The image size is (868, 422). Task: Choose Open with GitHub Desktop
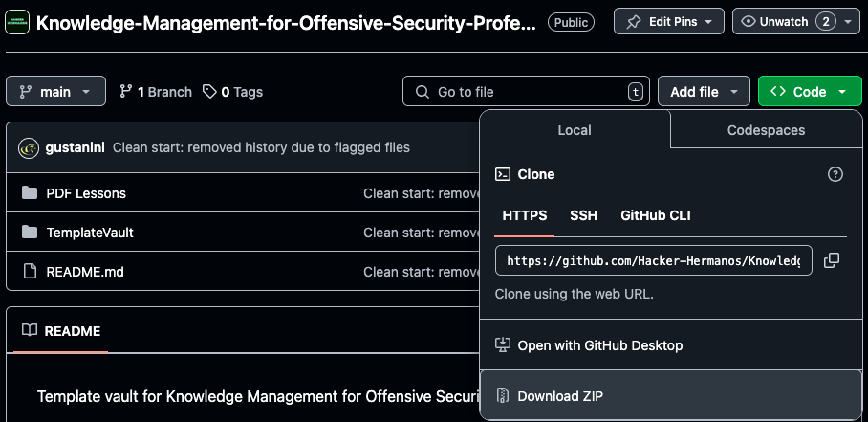(671, 345)
